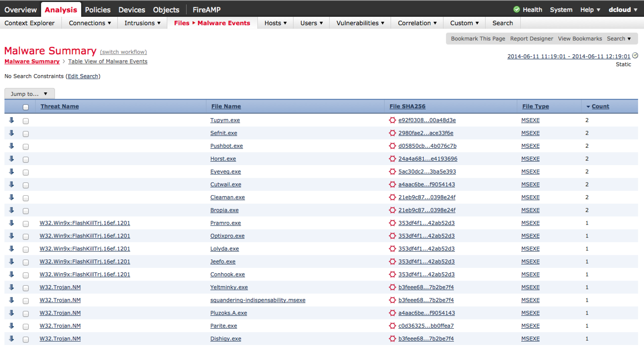Click the Edit Search link
The image size is (644, 346).
pos(83,76)
